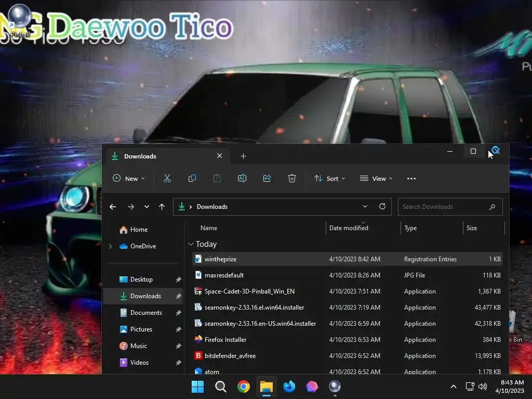Open Music in navigation pane
The width and height of the screenshot is (532, 399).
[x=138, y=346]
